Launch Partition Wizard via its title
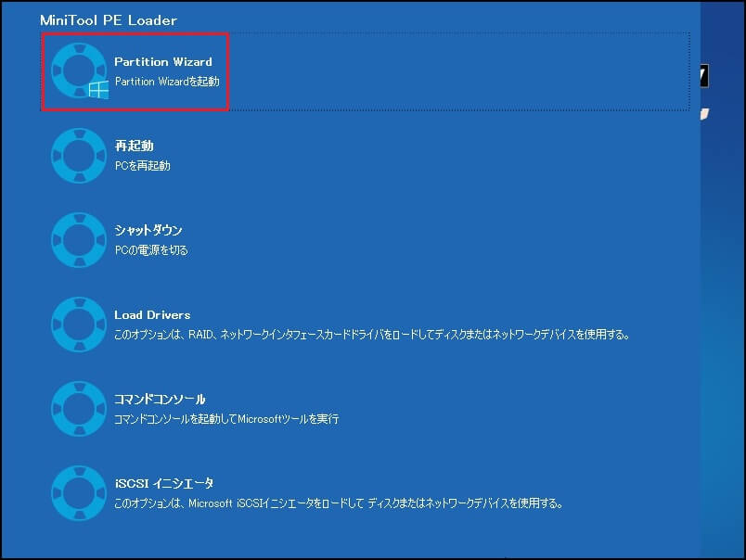The height and width of the screenshot is (560, 746). (x=163, y=62)
